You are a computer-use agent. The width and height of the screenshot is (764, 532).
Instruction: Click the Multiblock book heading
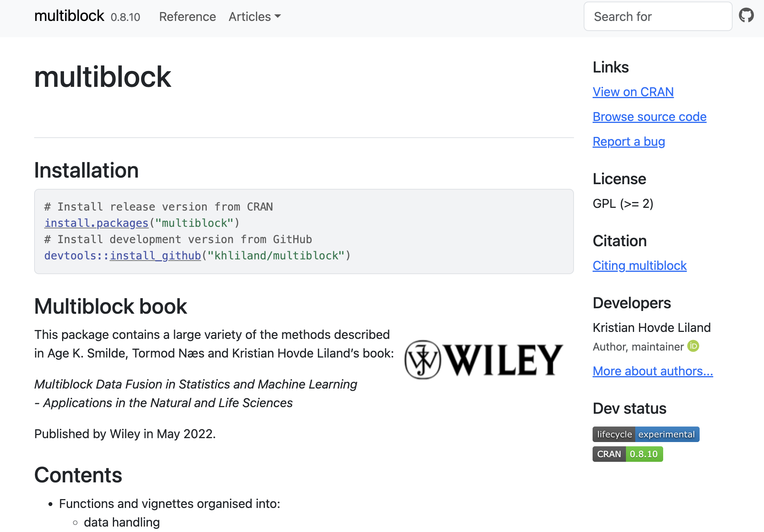point(111,306)
